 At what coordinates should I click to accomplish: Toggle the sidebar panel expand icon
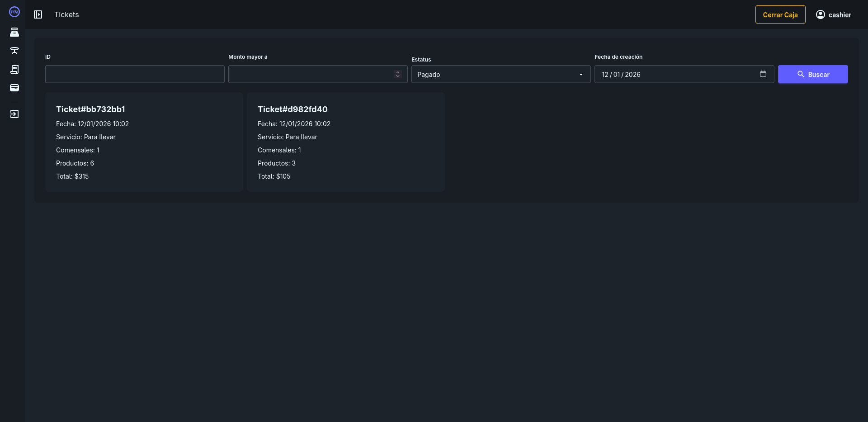(38, 14)
